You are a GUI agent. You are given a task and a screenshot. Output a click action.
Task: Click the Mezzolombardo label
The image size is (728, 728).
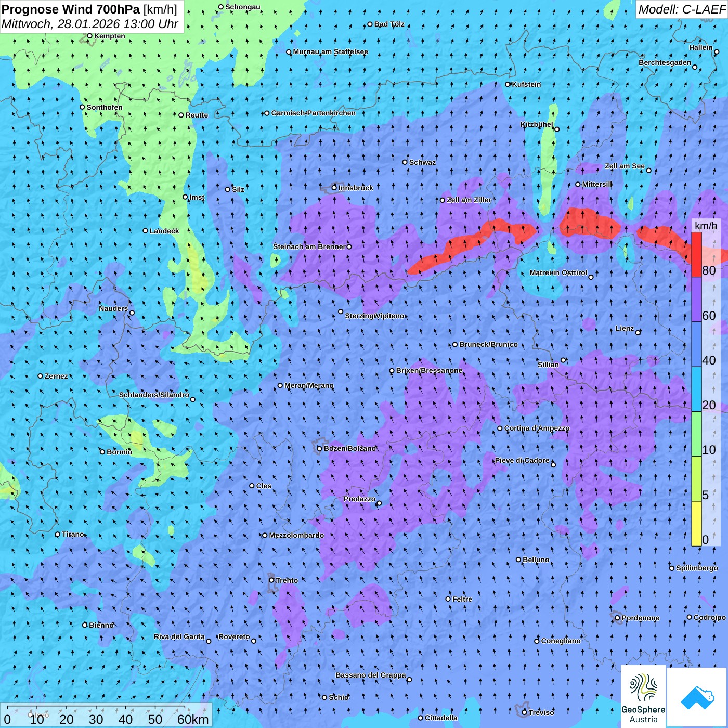coord(296,535)
